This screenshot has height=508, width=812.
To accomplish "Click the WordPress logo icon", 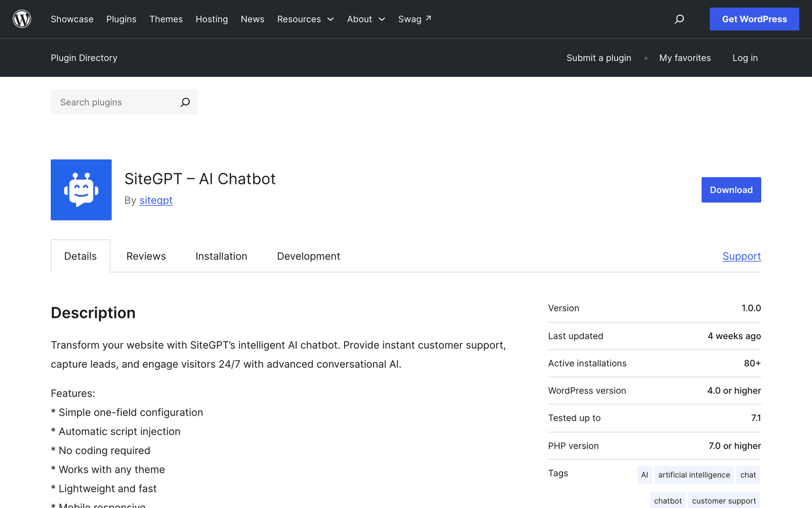I will [22, 19].
